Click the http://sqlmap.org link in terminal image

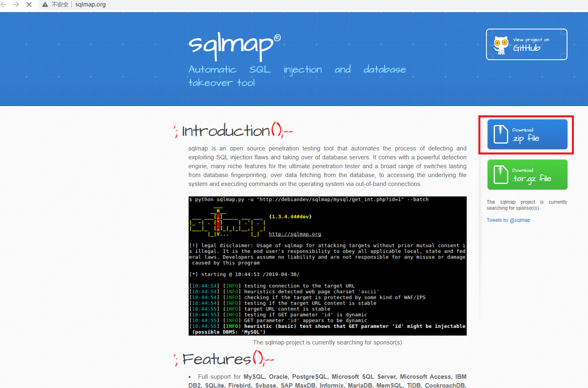coord(295,234)
